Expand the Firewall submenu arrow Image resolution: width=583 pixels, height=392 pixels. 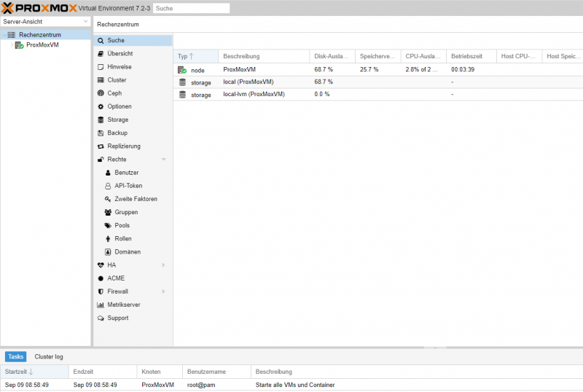(163, 291)
